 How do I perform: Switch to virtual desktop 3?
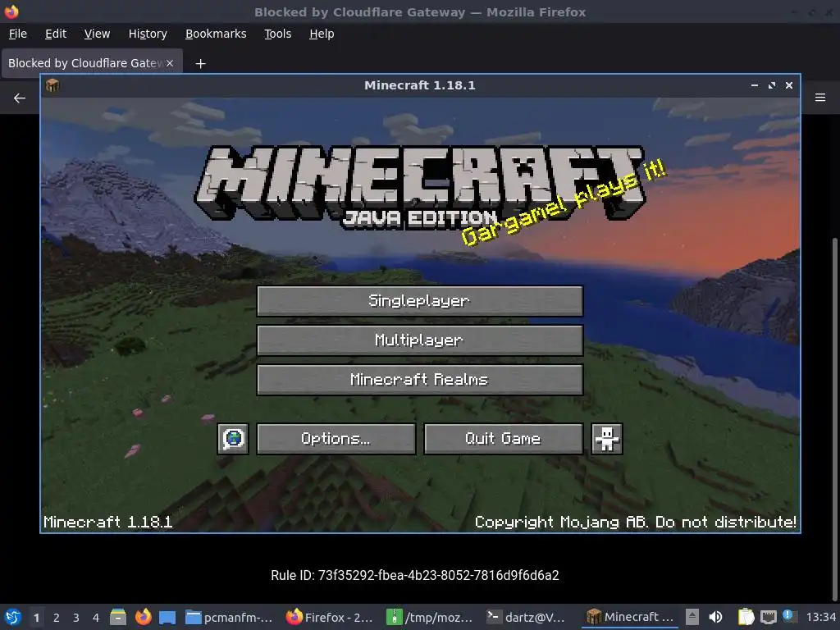click(76, 617)
